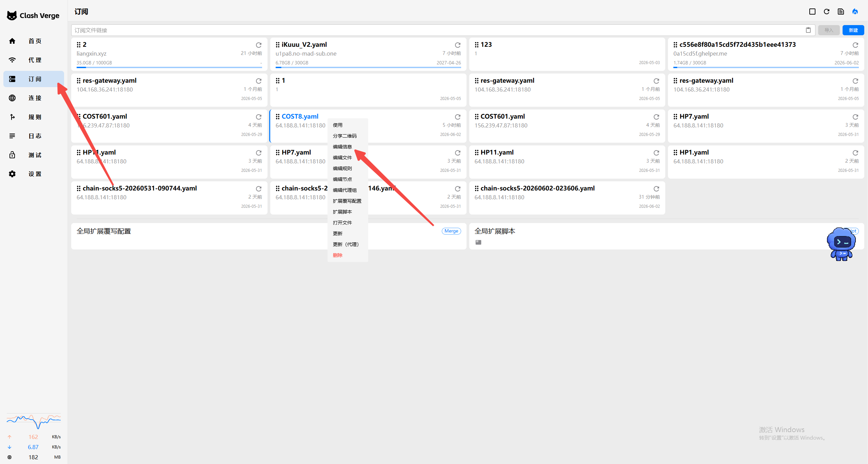Click the blue robot terminal mascot
Screen dimensions: 868x464
coord(841,244)
